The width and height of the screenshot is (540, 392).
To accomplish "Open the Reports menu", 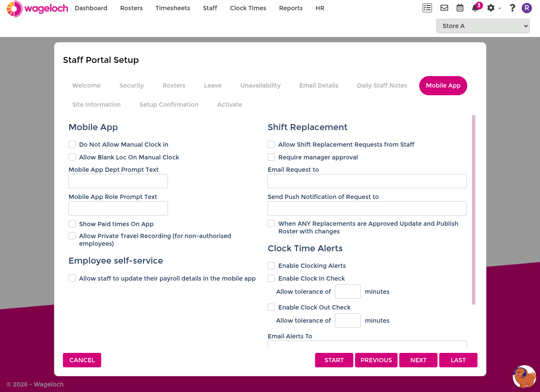I will (291, 8).
